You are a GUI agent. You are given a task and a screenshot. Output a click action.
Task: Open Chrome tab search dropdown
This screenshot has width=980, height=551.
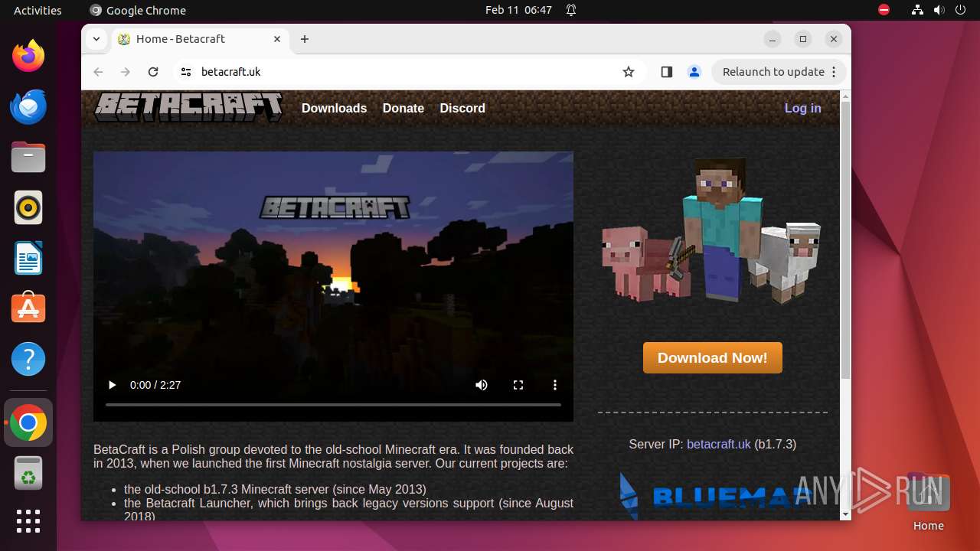(x=96, y=39)
